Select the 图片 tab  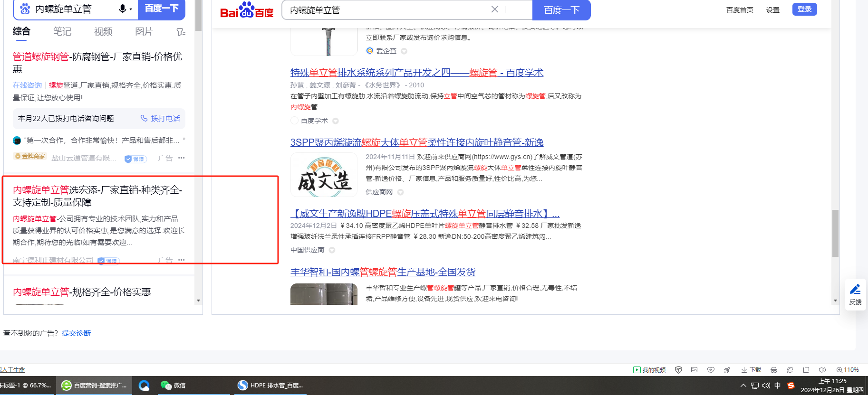point(144,31)
